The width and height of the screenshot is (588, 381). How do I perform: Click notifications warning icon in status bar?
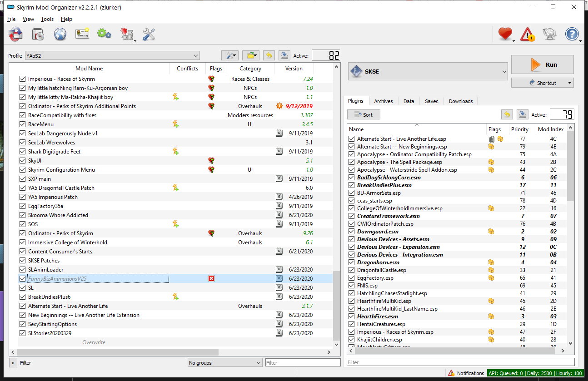tap(451, 373)
